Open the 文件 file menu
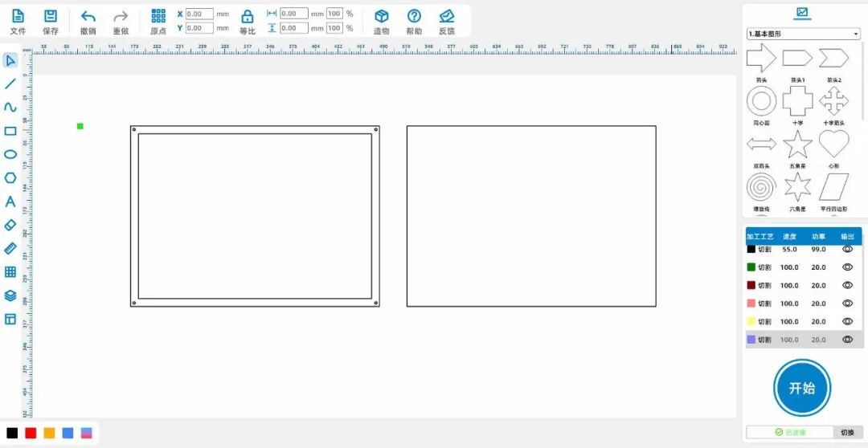 pos(18,21)
